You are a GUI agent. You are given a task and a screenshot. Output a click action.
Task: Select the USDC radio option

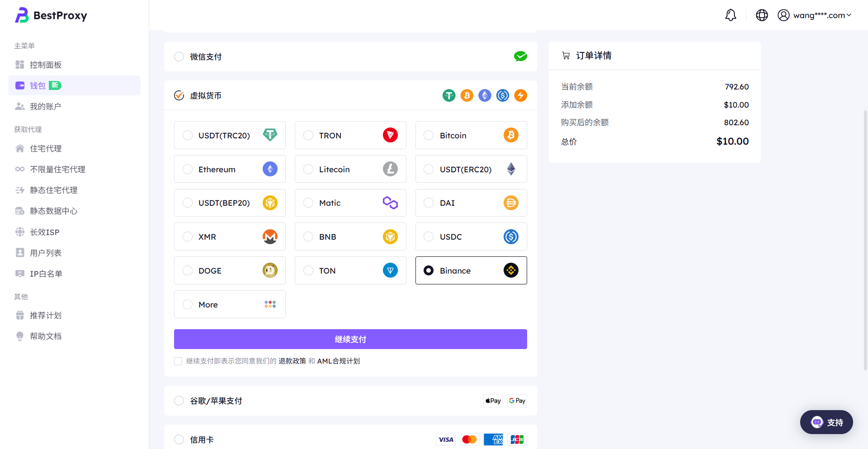click(x=429, y=236)
